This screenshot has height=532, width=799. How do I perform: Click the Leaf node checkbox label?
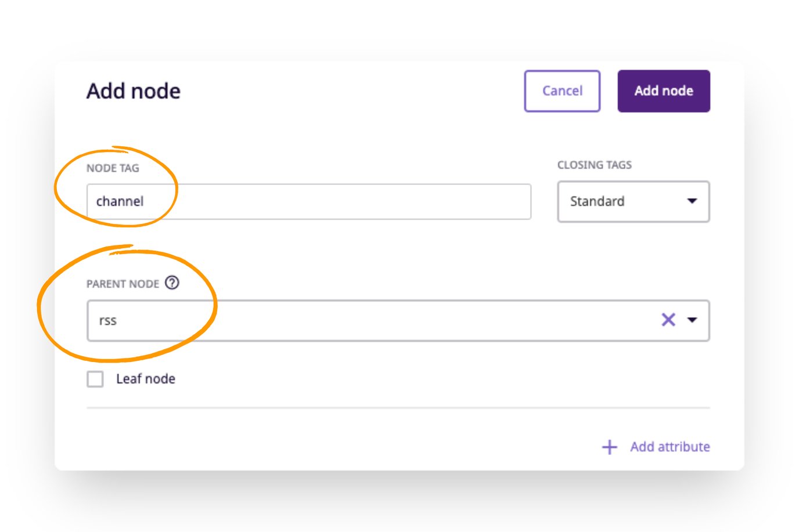[146, 379]
